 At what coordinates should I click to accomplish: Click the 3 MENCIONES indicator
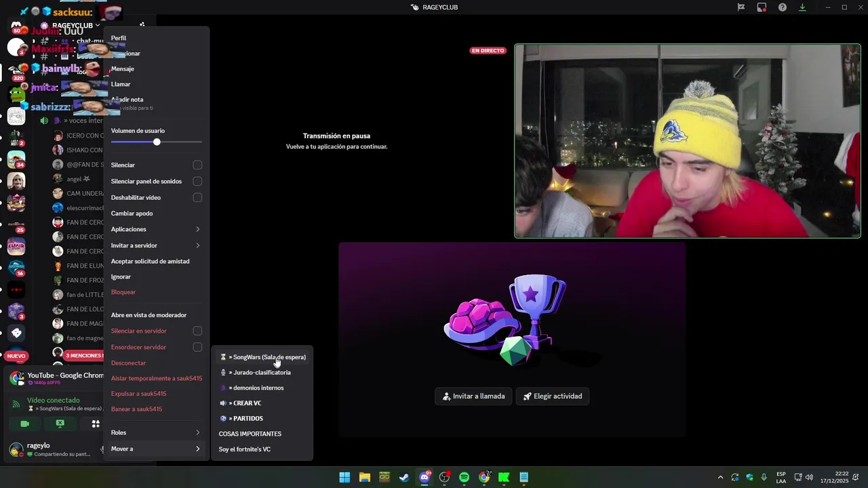tap(83, 356)
